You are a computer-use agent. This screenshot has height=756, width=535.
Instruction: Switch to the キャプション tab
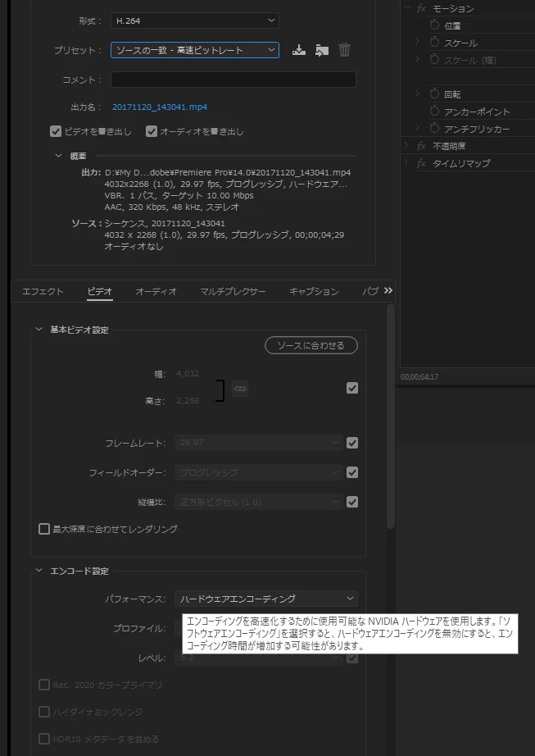(314, 291)
